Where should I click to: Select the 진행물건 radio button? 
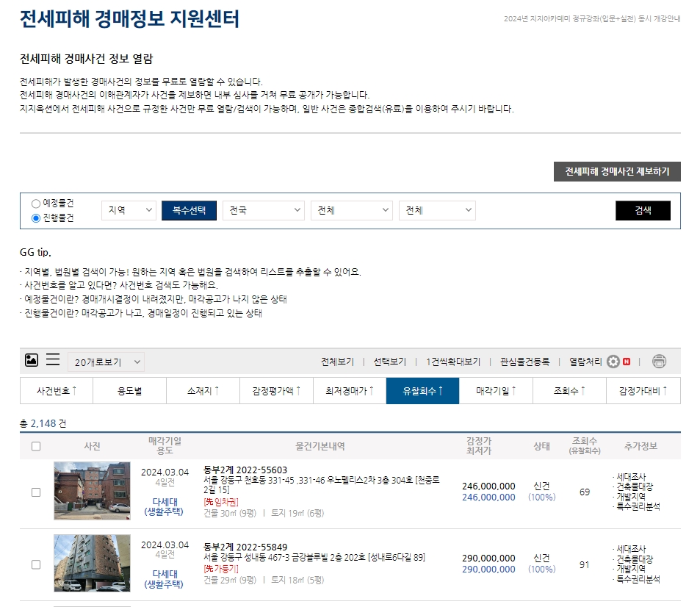click(33, 216)
